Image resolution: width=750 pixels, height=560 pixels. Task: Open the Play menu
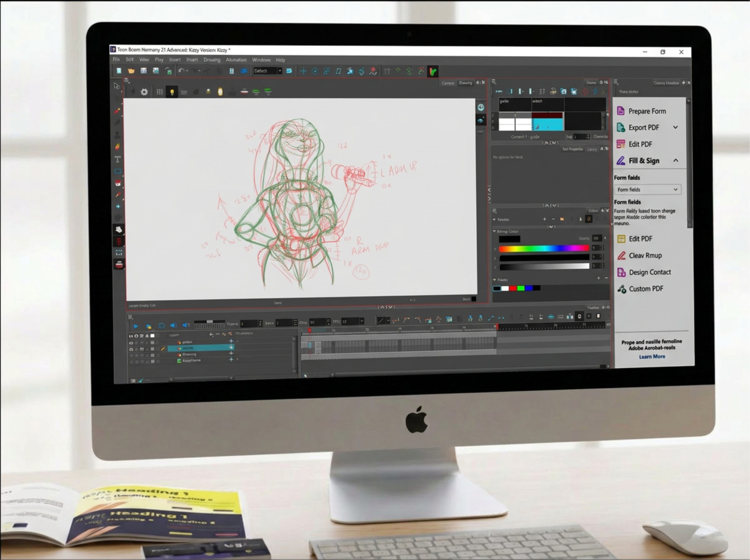click(x=159, y=60)
